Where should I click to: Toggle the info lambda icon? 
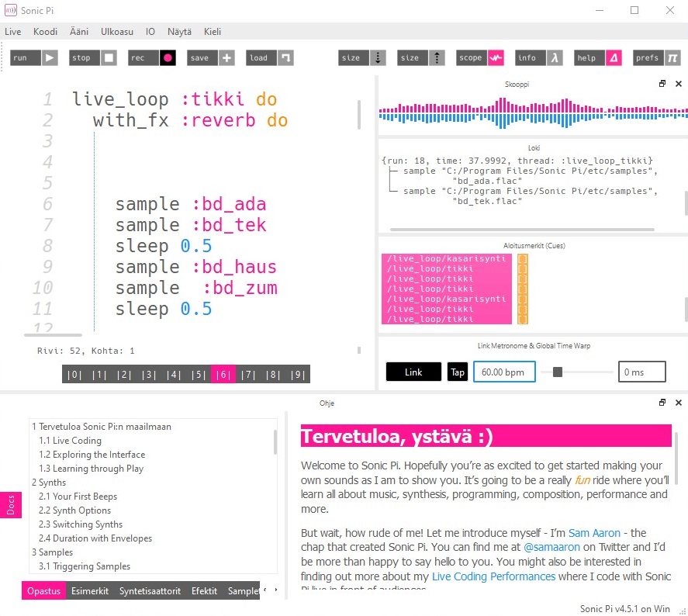coord(555,57)
